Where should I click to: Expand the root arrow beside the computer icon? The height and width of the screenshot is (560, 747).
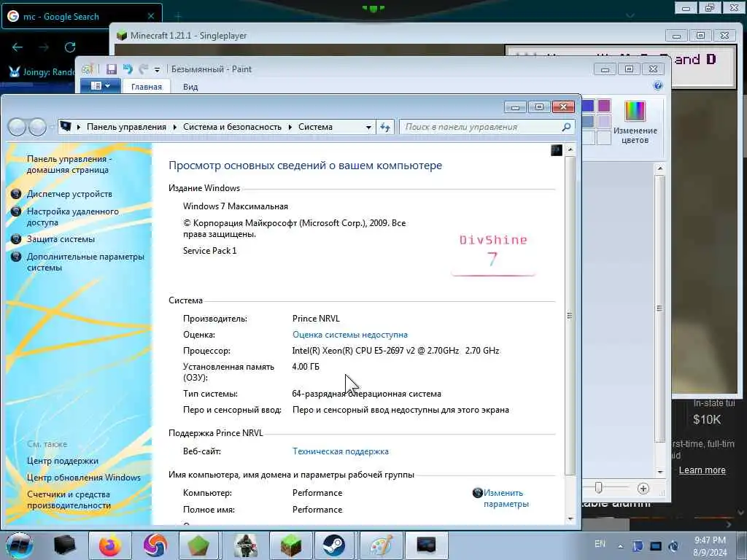79,127
